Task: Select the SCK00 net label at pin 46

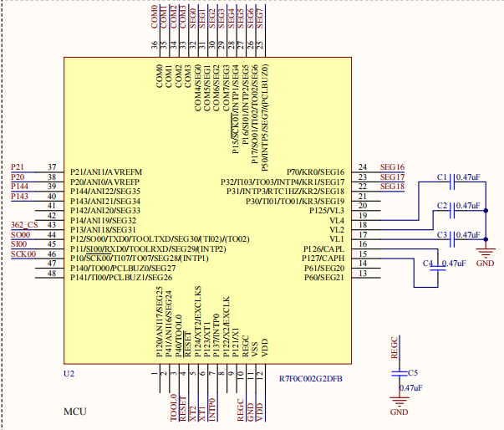Action: pos(23,254)
